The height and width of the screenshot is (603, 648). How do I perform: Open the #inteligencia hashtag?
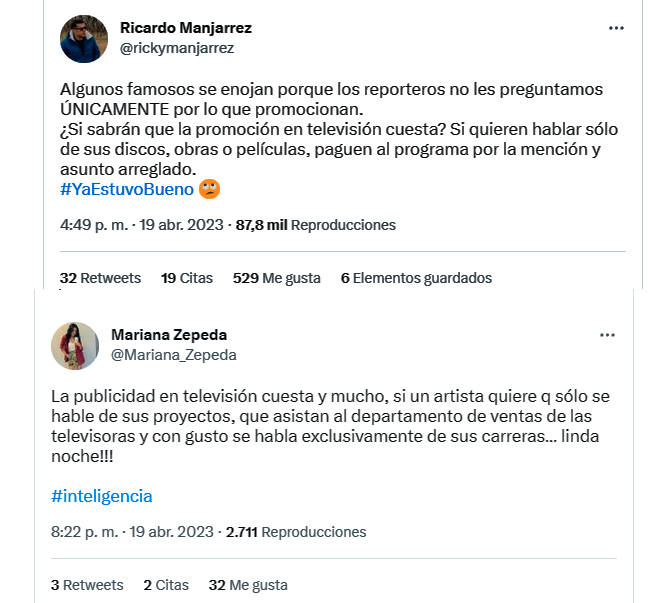(x=101, y=496)
